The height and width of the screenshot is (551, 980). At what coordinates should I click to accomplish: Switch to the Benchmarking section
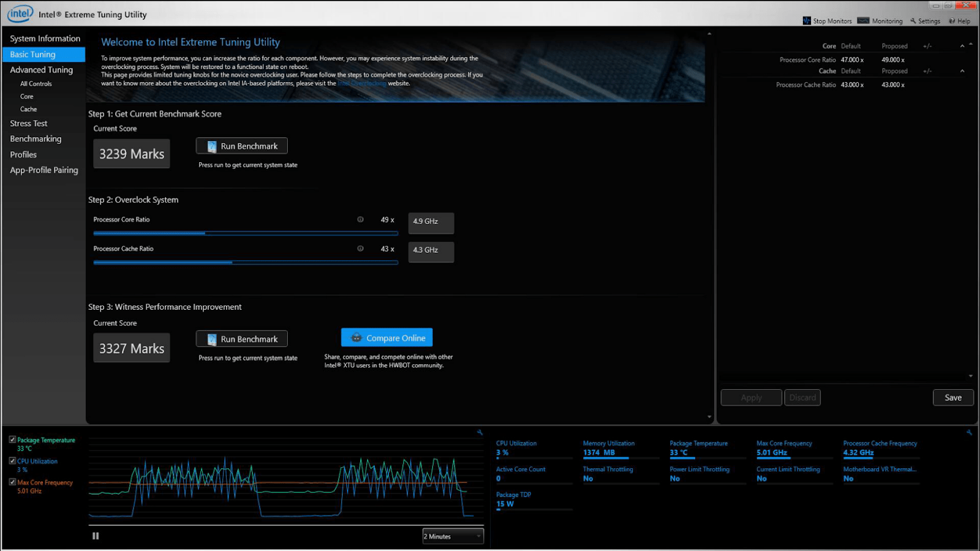[x=36, y=138]
